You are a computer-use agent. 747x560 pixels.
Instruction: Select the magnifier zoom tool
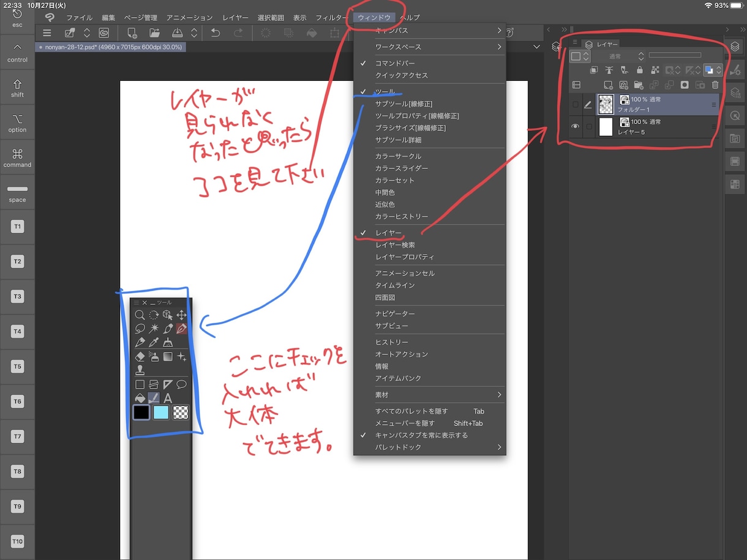[x=140, y=315]
